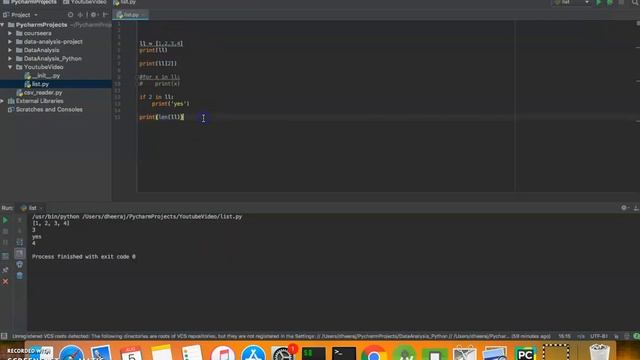The width and height of the screenshot is (640, 360).
Task: Open the run configuration dropdown
Action: (571, 2)
